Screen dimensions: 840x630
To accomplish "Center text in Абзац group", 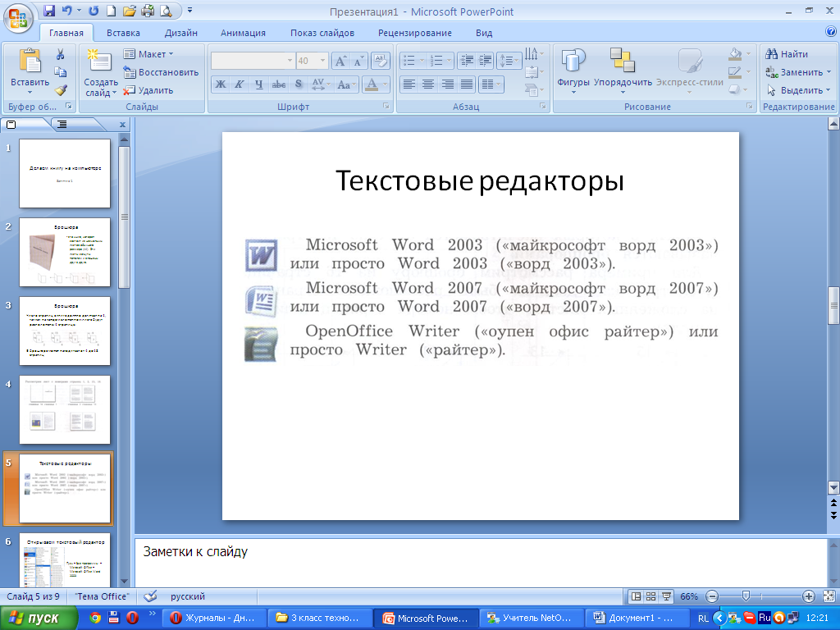I will [x=428, y=84].
